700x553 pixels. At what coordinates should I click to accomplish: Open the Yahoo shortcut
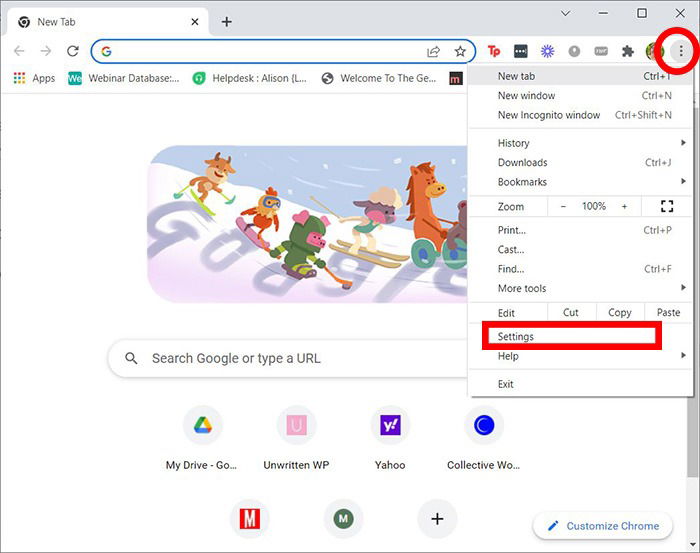pos(390,439)
